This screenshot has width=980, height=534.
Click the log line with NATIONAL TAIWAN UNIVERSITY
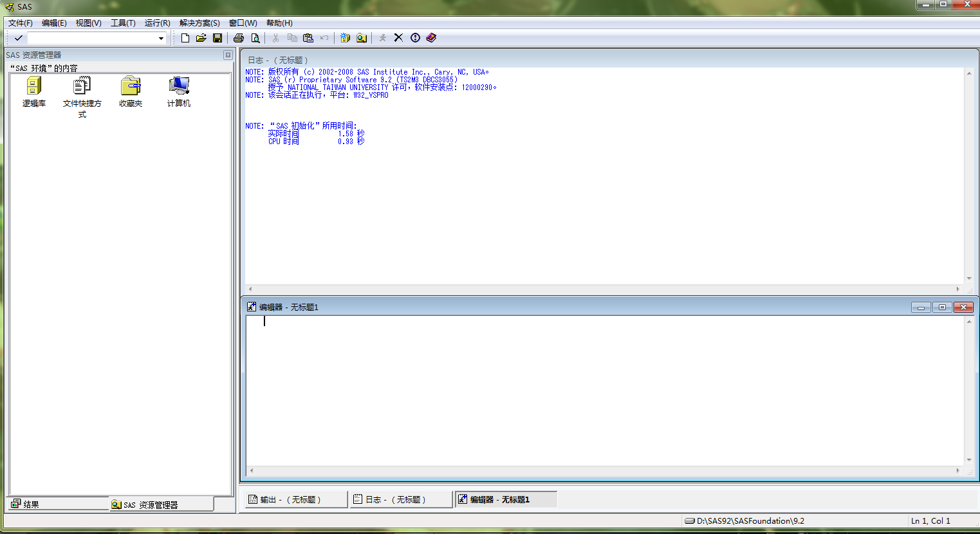point(382,87)
